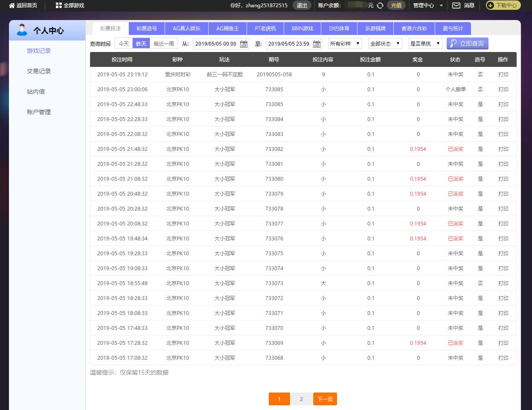
Task: Open the 是否单挑 dropdown
Action: tap(425, 43)
